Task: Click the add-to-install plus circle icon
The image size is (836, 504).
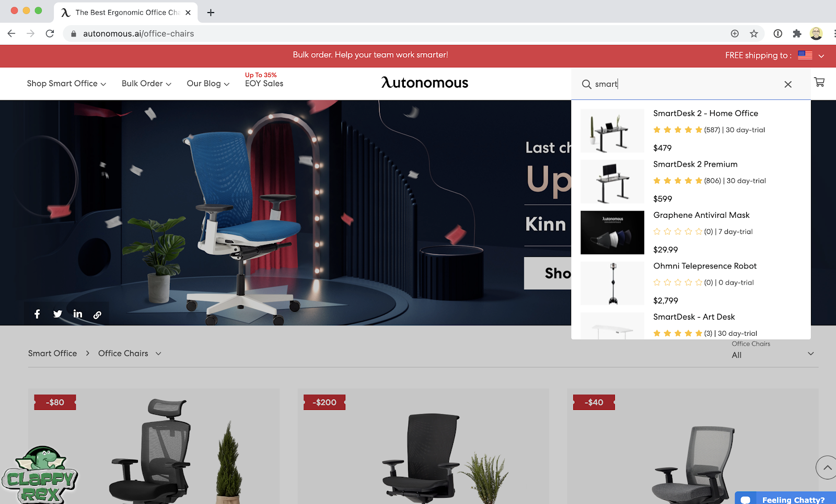Action: [735, 33]
